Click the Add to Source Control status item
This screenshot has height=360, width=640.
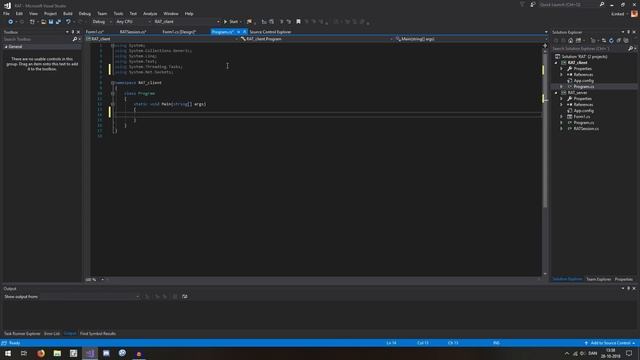pyautogui.click(x=610, y=343)
